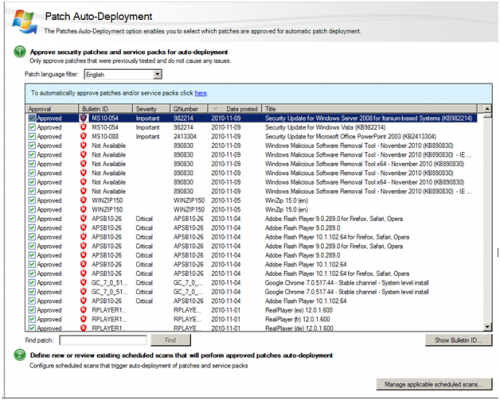Screen dimensions: 500x400
Task: Toggle Approved checkbox for RealPlayer (fr) 12.0.1.600
Action: click(x=32, y=319)
